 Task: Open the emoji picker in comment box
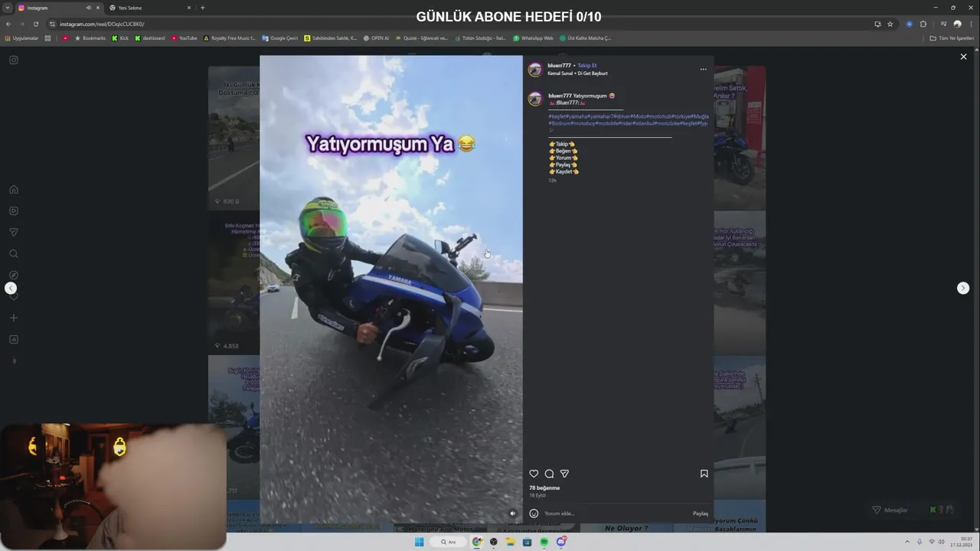(x=534, y=514)
